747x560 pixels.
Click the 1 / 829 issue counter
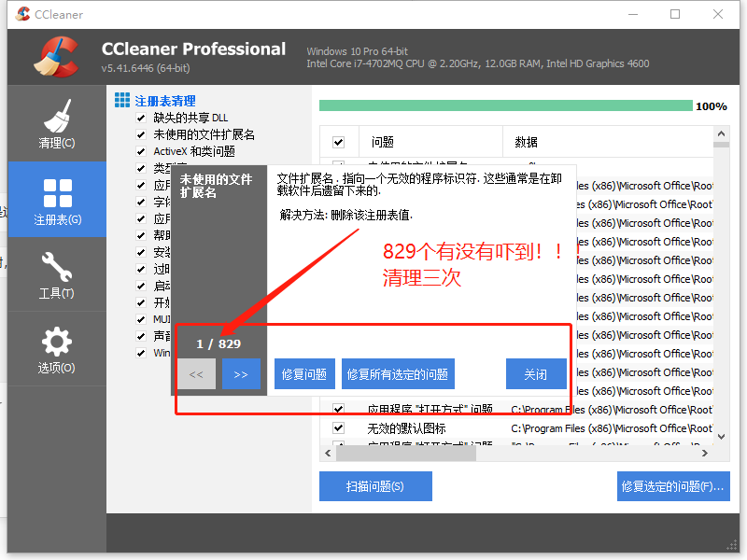tap(218, 343)
